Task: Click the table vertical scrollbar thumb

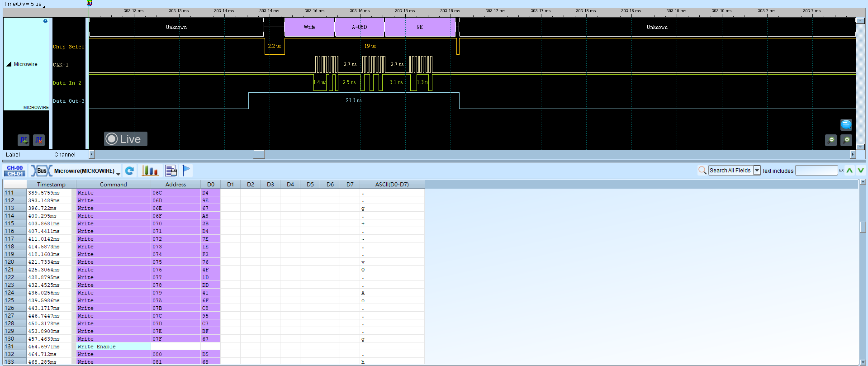Action: point(863,227)
